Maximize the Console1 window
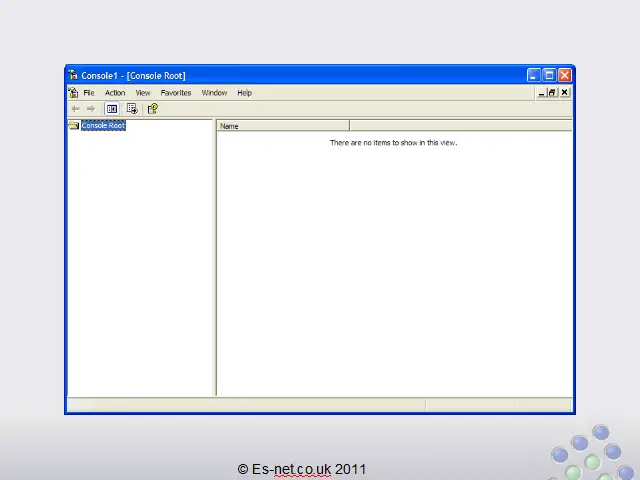Viewport: 640px width, 480px height. (549, 75)
